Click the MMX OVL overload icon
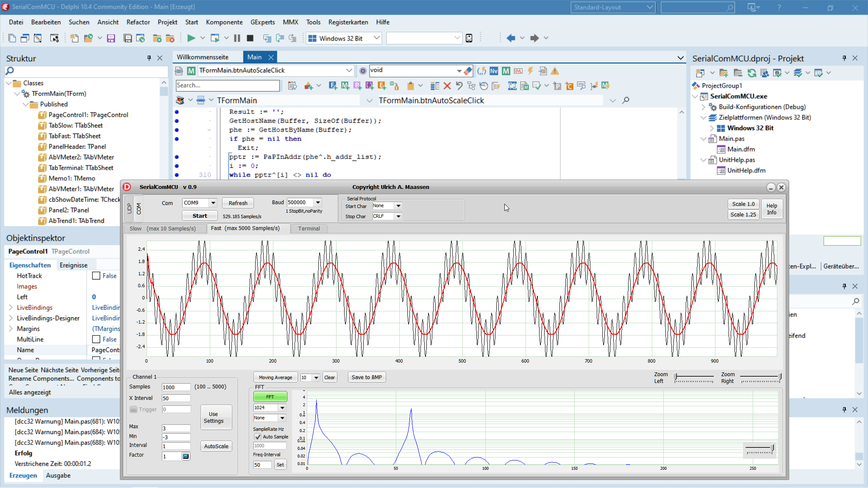This screenshot has width=868, height=488. [518, 71]
